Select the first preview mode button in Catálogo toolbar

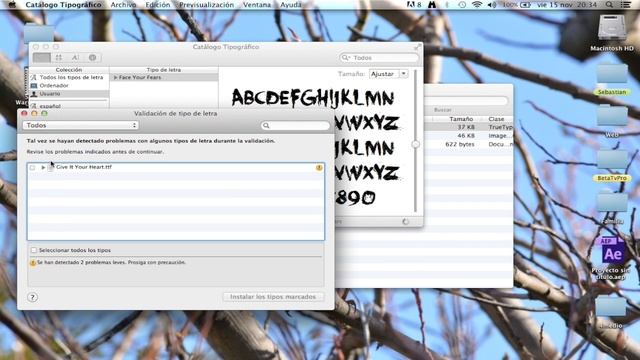tap(42, 58)
